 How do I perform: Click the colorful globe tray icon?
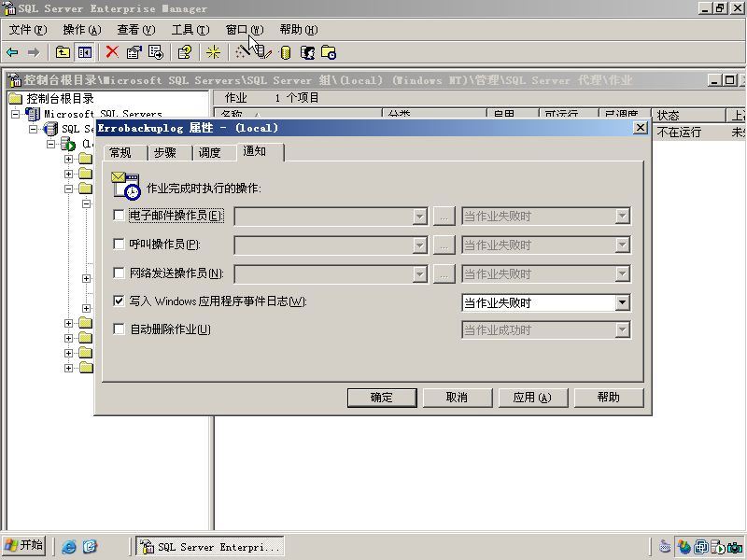coord(684,547)
